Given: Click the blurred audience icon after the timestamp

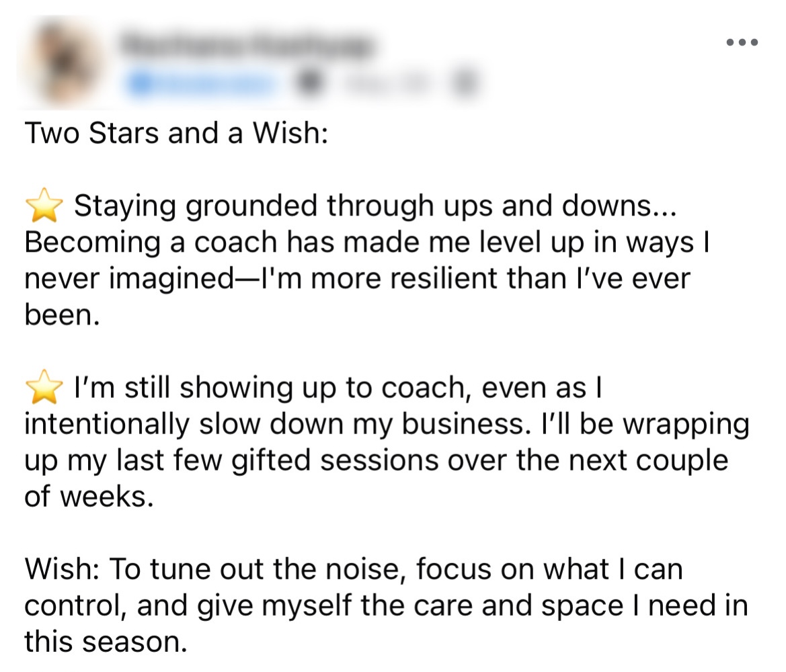Looking at the screenshot, I should click(465, 83).
